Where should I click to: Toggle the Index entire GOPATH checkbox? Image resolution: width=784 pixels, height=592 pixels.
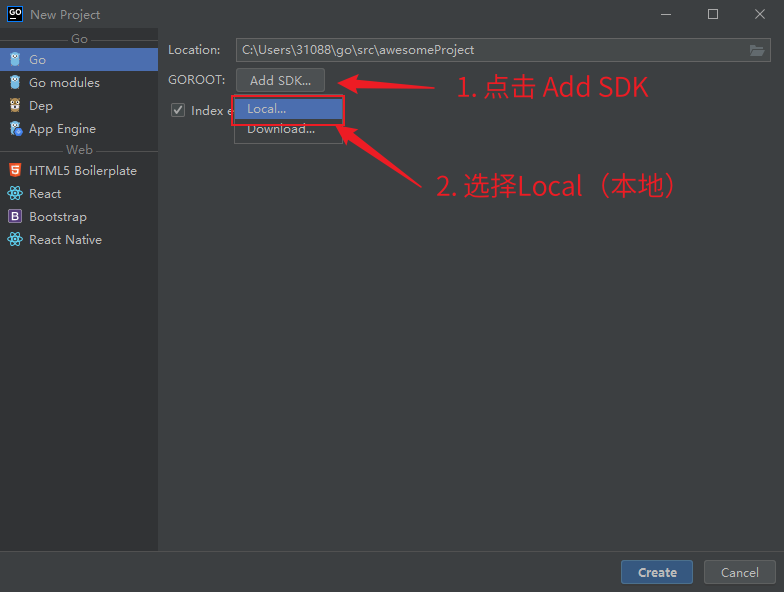click(178, 110)
